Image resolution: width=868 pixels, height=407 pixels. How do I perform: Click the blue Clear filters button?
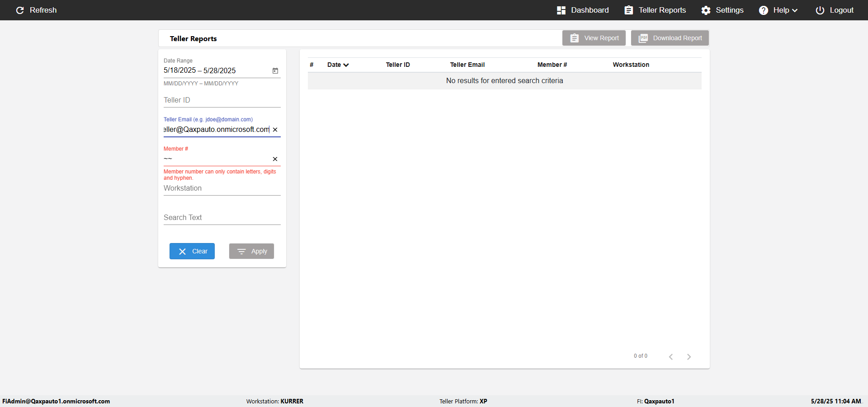pyautogui.click(x=192, y=251)
